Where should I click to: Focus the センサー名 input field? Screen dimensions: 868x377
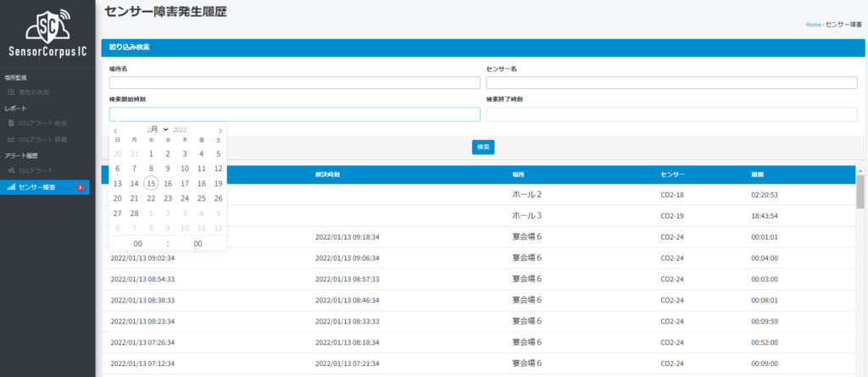pos(671,83)
